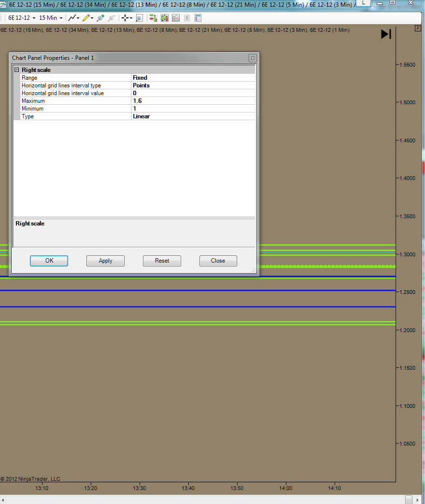Click the L link button in title bar

point(364,3)
